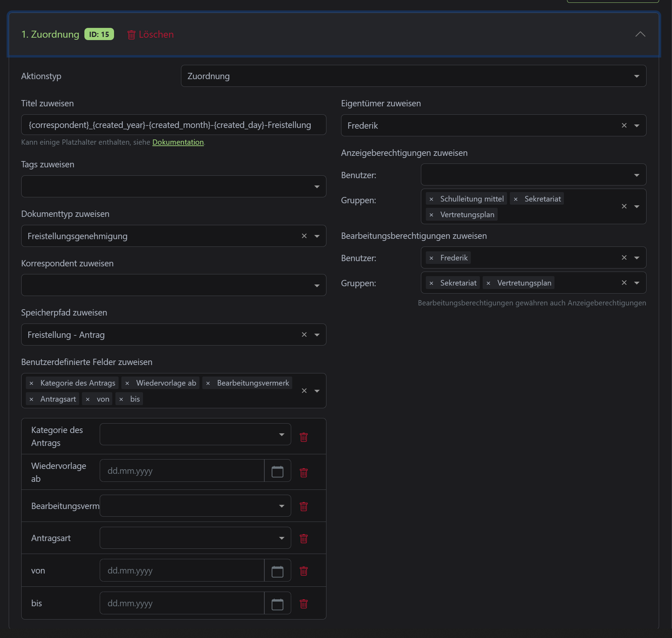
Task: Remove the Antragsart field row via trash icon
Action: 303,538
